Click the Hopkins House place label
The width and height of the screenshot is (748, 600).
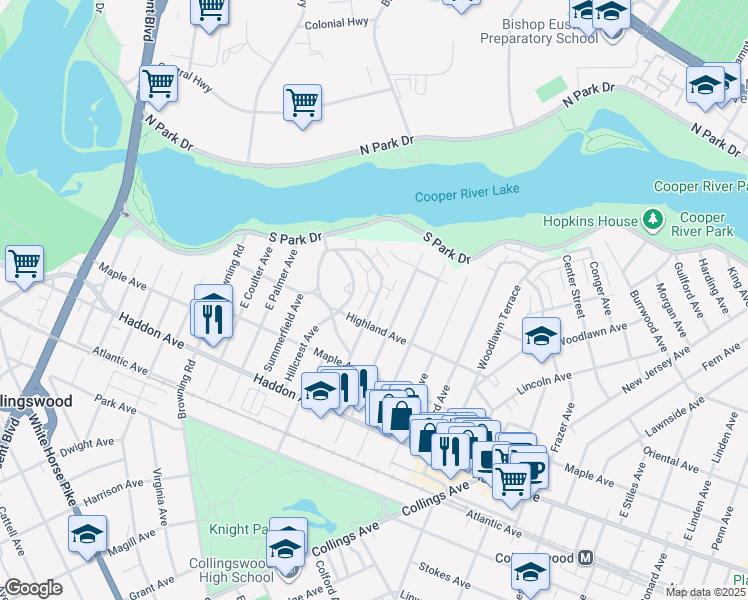click(x=590, y=221)
